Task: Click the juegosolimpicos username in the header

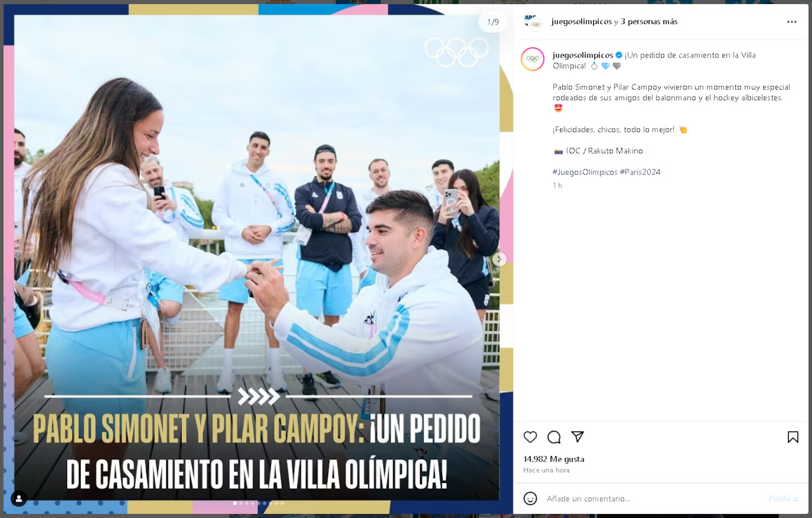Action: tap(581, 21)
